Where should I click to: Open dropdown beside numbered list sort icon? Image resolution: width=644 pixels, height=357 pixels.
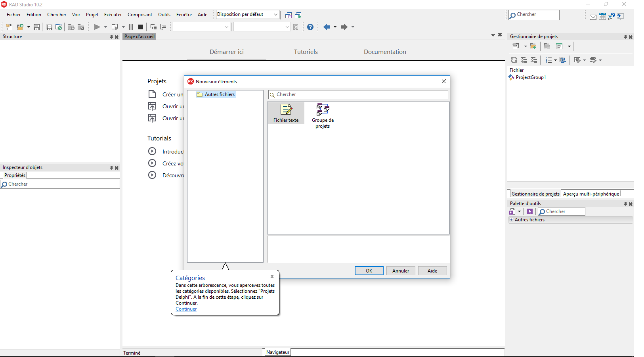(555, 60)
